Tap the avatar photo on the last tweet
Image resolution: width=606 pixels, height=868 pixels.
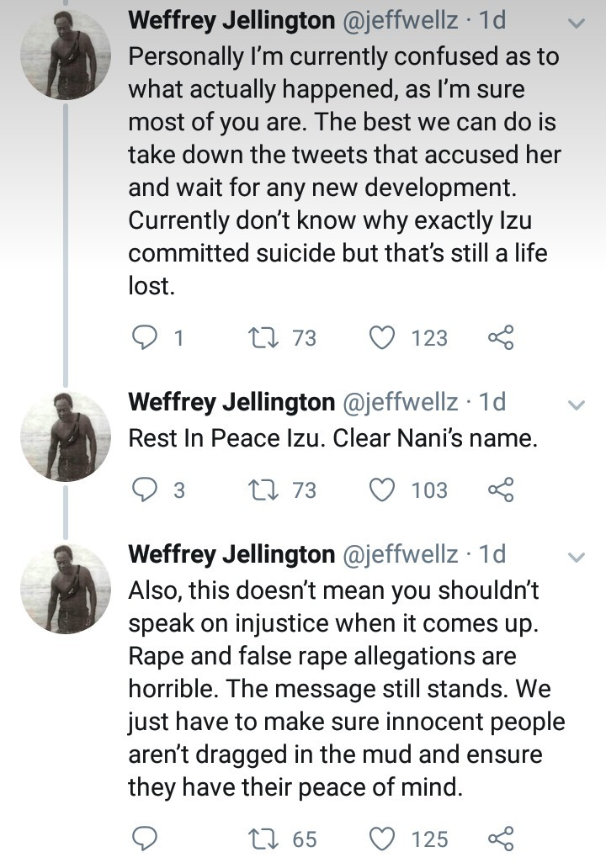click(x=66, y=589)
